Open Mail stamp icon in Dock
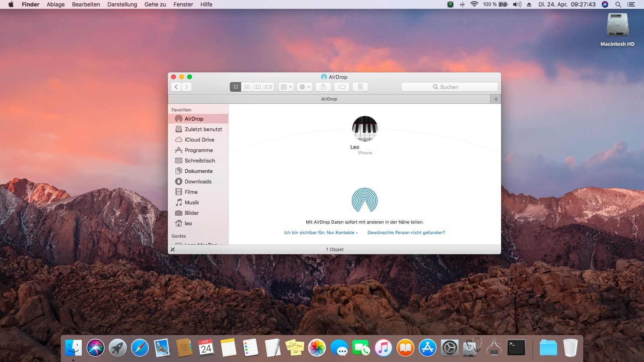Screen dimensions: 644x362 tap(162, 348)
